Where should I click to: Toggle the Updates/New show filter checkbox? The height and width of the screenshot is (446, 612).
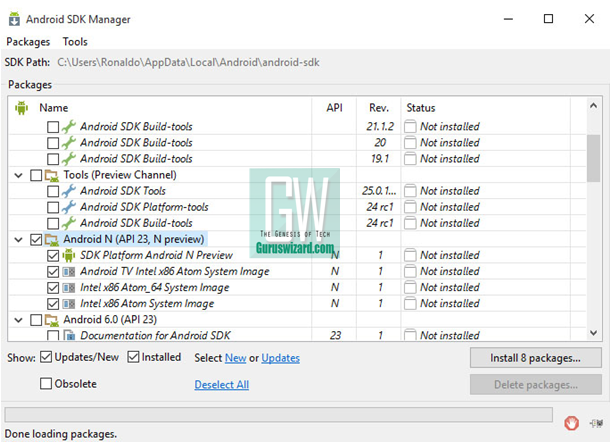(x=46, y=357)
